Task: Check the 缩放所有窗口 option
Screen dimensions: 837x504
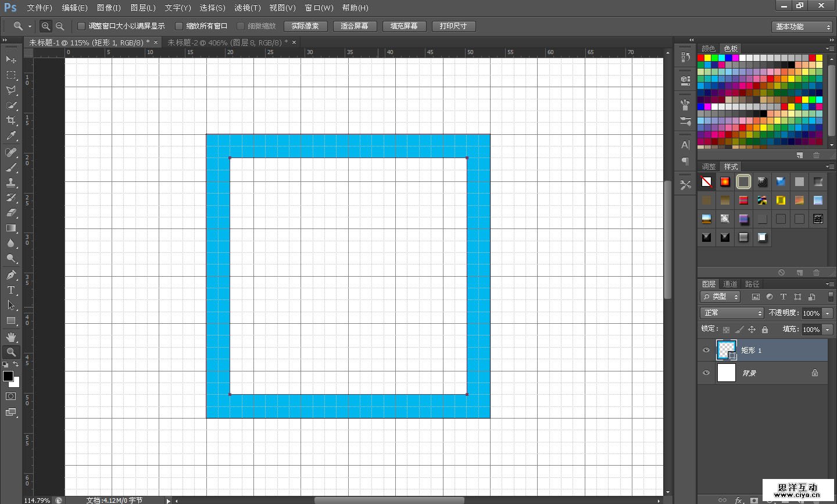Action: point(179,26)
